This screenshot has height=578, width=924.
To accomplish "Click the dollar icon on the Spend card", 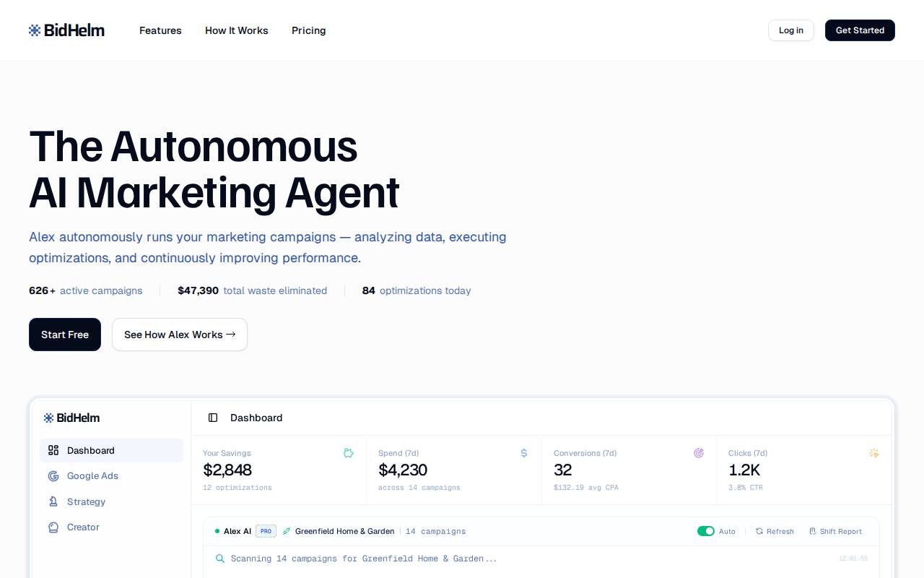I will (524, 453).
